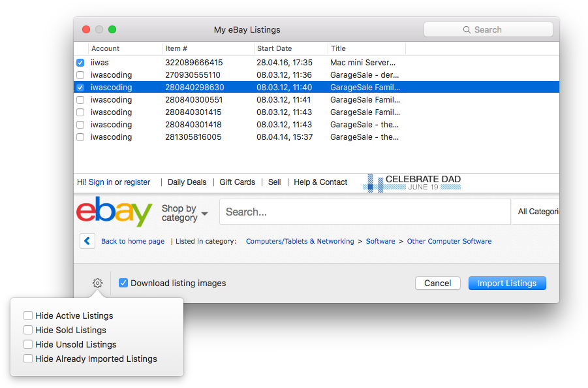Image resolution: width=588 pixels, height=388 pixels.
Task: Check Hide Sold Listings option
Action: [x=28, y=331]
